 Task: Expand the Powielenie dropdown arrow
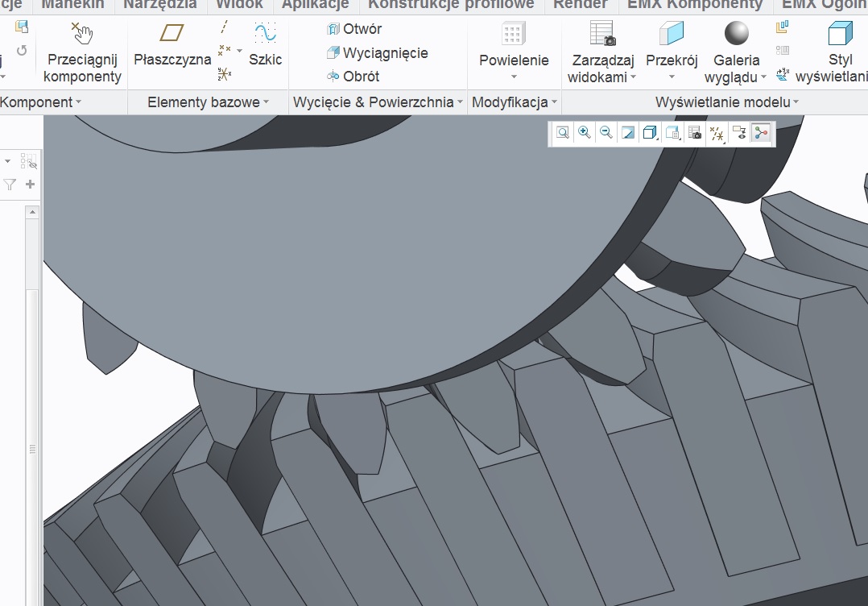514,77
